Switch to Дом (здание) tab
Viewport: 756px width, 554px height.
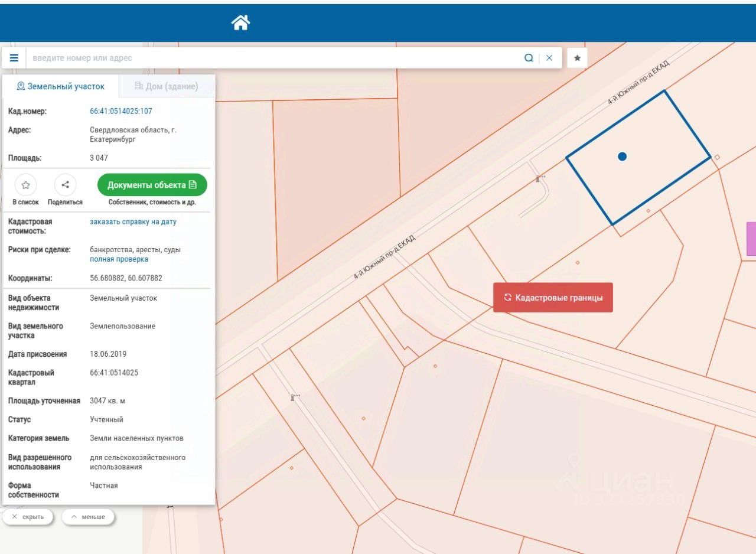click(x=166, y=86)
